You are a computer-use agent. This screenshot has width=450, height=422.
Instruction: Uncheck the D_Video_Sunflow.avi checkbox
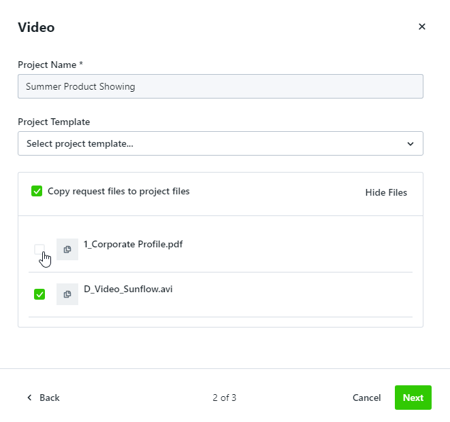39,294
